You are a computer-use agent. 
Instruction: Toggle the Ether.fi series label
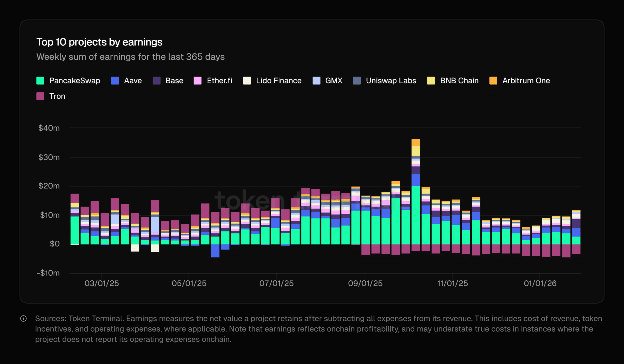[x=220, y=80]
